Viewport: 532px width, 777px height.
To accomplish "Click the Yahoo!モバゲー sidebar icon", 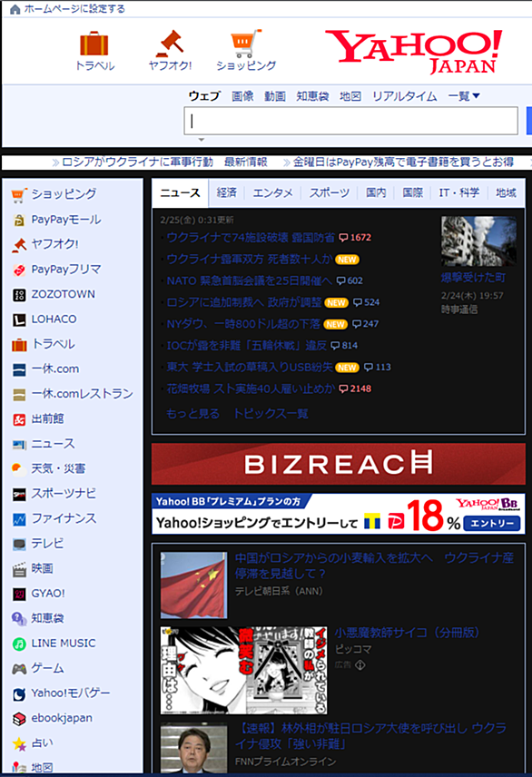I will tap(19, 693).
